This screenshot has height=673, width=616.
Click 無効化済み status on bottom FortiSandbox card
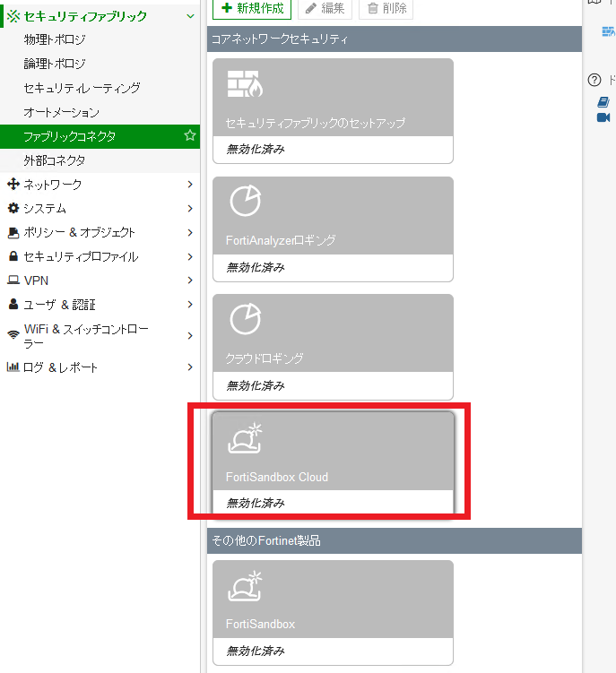pos(256,651)
